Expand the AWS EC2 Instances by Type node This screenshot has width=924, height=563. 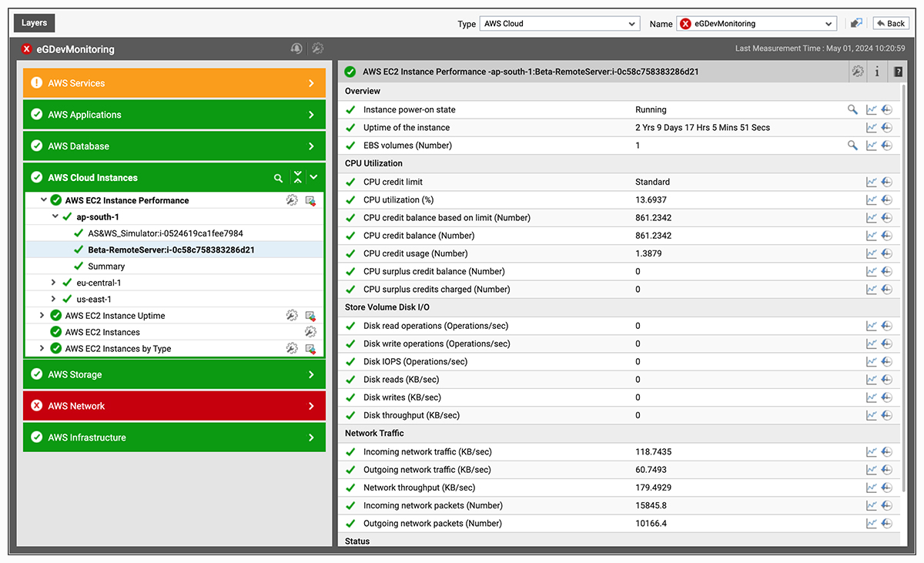(42, 349)
